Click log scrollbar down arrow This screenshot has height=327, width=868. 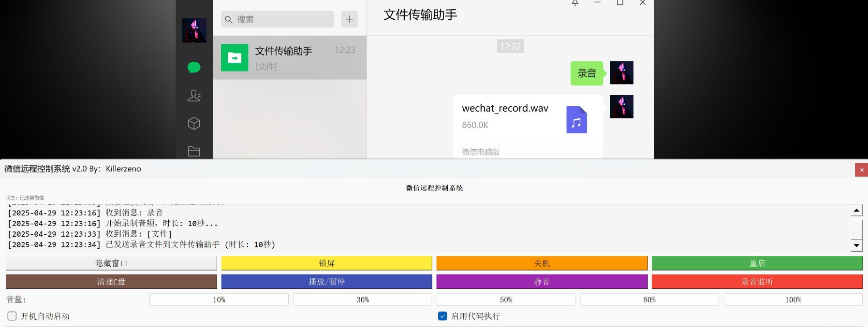click(856, 245)
